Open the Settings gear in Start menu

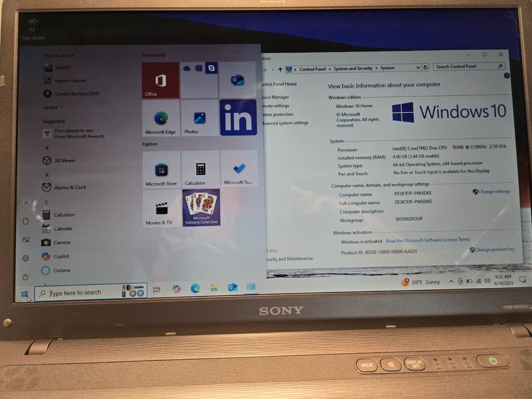pyautogui.click(x=25, y=258)
